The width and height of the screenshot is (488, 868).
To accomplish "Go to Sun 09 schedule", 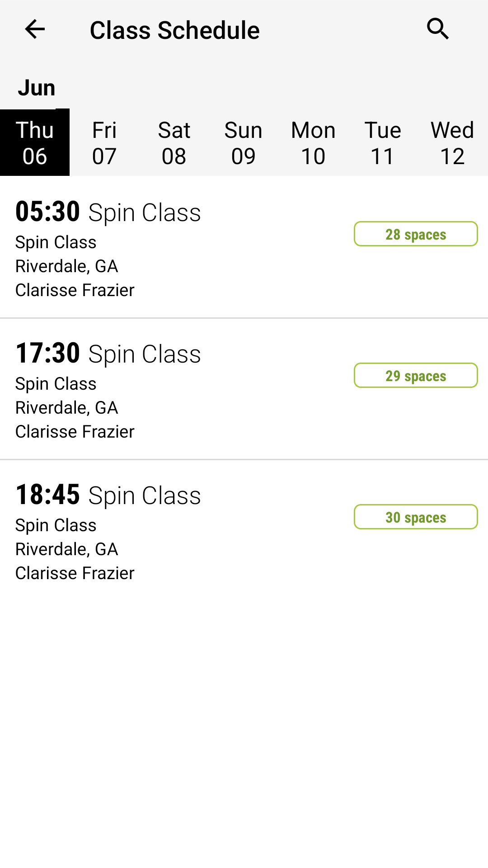I will click(x=244, y=143).
